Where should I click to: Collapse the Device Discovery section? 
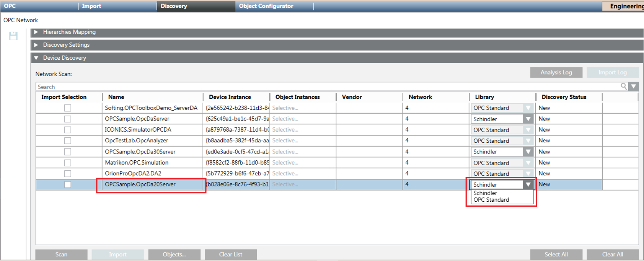36,58
